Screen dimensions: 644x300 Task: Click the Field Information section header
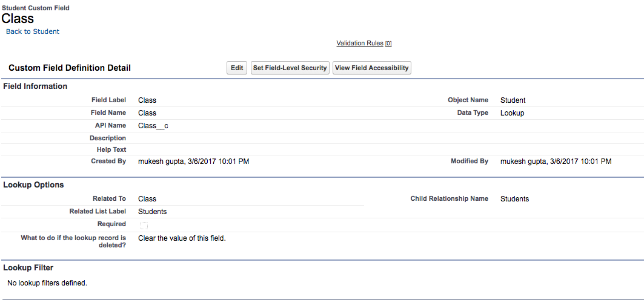[35, 86]
